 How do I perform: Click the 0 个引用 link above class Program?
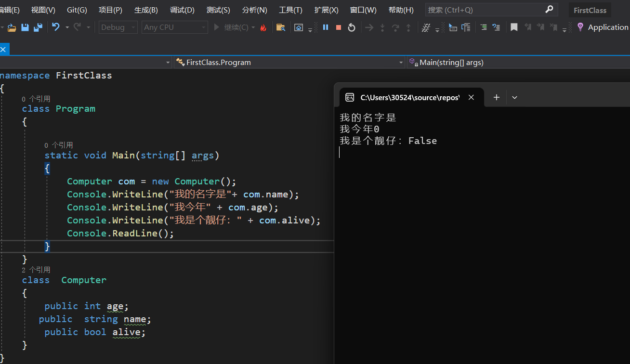click(x=36, y=99)
